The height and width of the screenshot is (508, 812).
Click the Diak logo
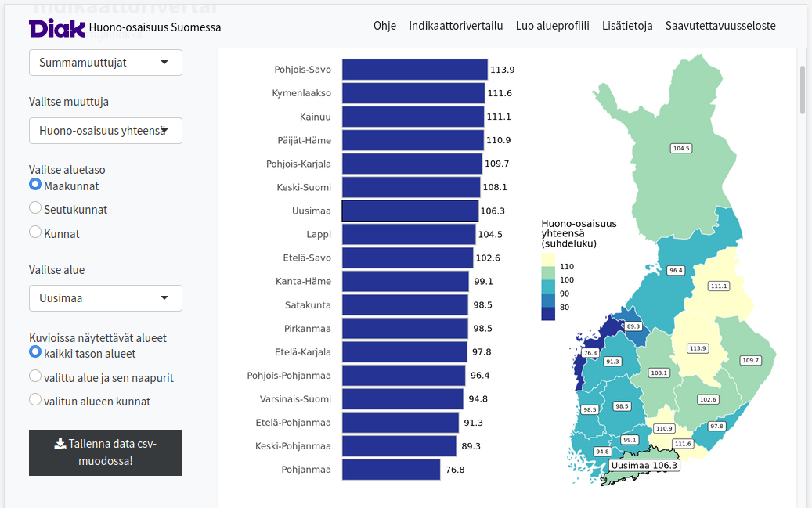[56, 27]
